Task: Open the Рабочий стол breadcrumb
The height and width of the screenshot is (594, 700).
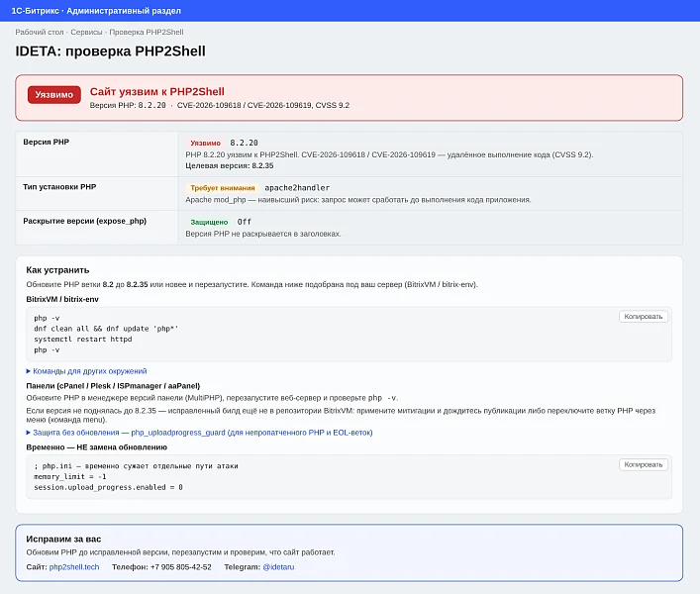Action: tap(40, 32)
